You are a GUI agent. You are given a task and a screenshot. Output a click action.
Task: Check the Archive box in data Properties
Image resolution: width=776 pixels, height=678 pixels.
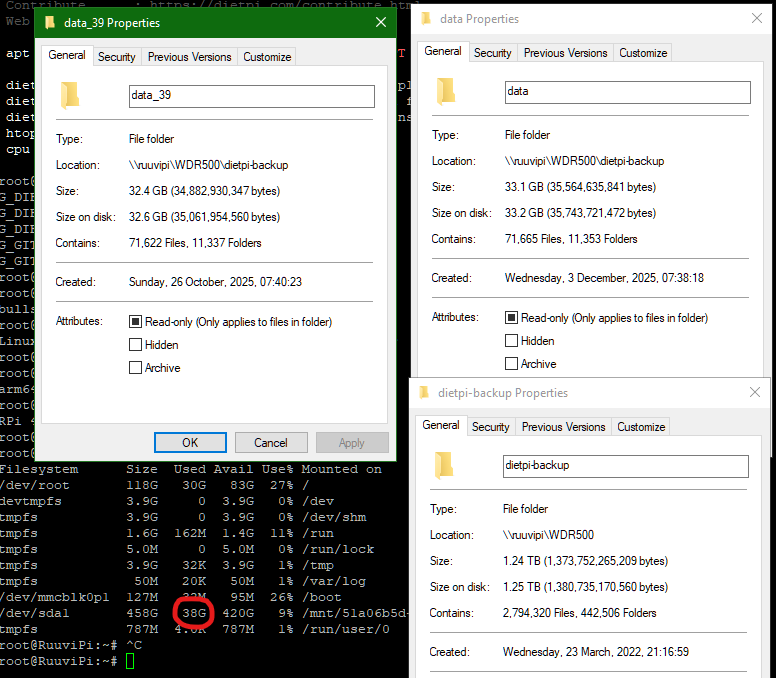pos(512,364)
